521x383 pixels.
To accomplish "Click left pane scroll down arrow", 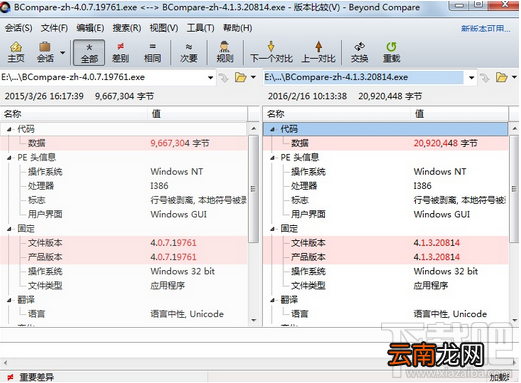I will 254,320.
